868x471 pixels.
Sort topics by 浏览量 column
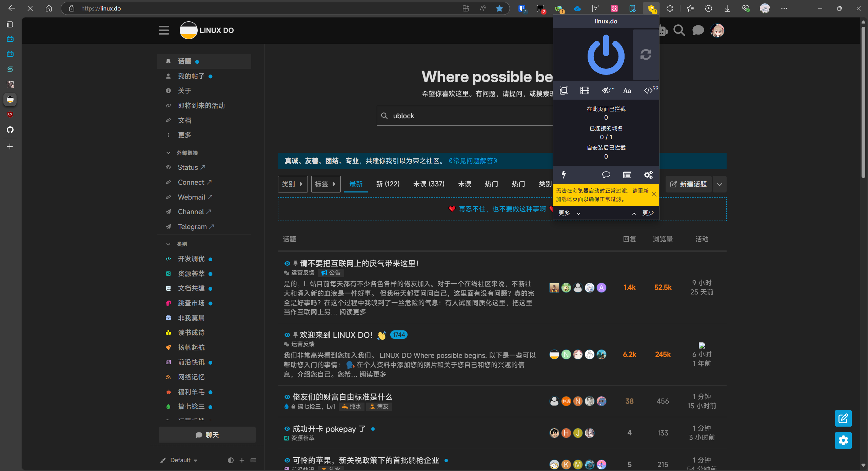coord(663,239)
